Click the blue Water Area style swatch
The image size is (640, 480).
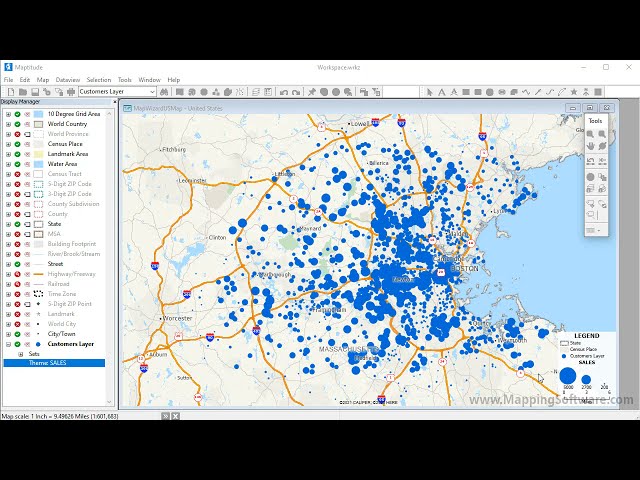(x=38, y=164)
